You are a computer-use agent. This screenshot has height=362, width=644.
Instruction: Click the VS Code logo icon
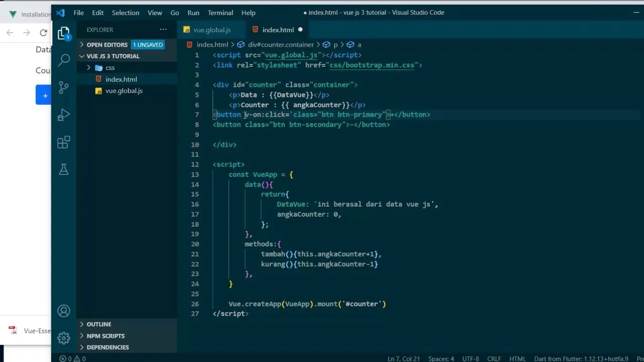(x=60, y=13)
